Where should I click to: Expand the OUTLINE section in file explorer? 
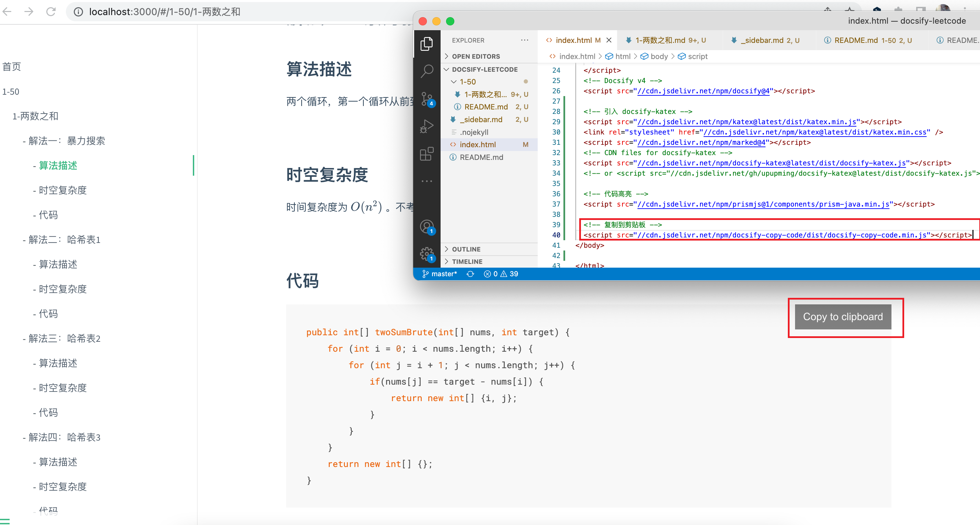point(465,249)
